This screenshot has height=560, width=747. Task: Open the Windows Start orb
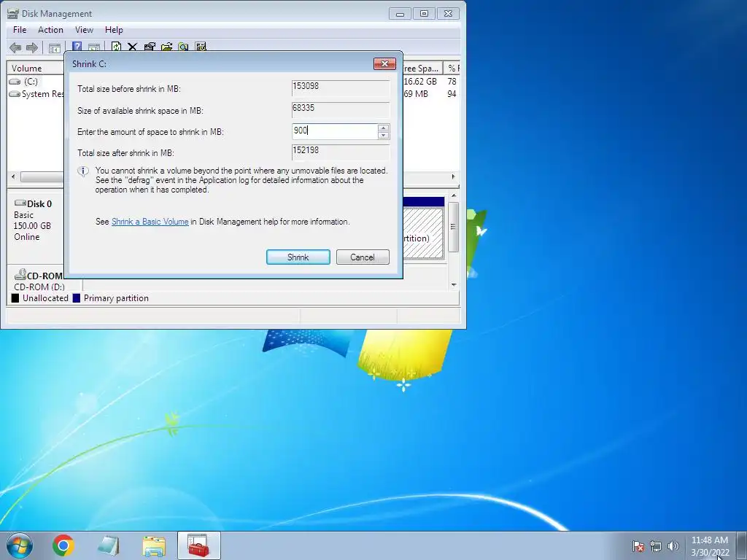pyautogui.click(x=20, y=545)
